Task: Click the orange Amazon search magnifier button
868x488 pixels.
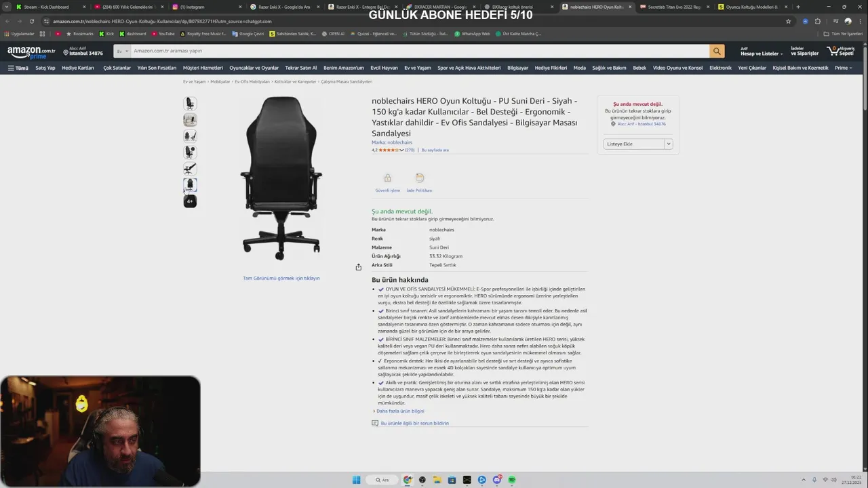Action: 717,51
